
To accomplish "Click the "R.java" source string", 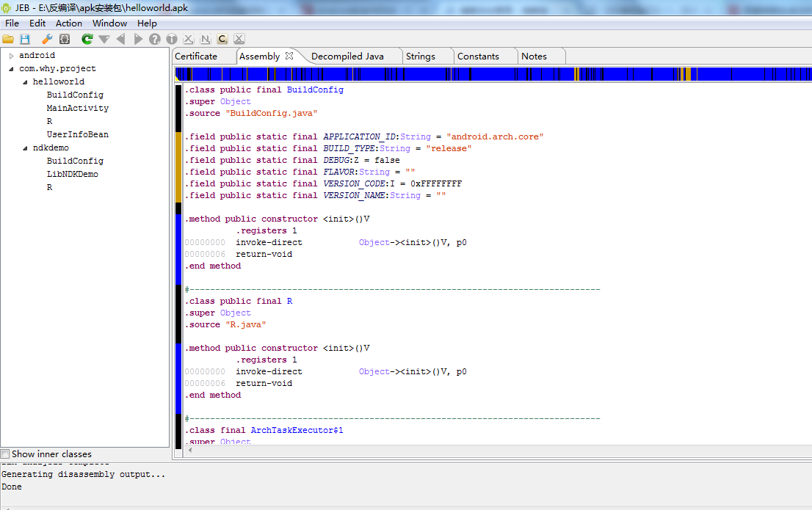I will [x=245, y=324].
